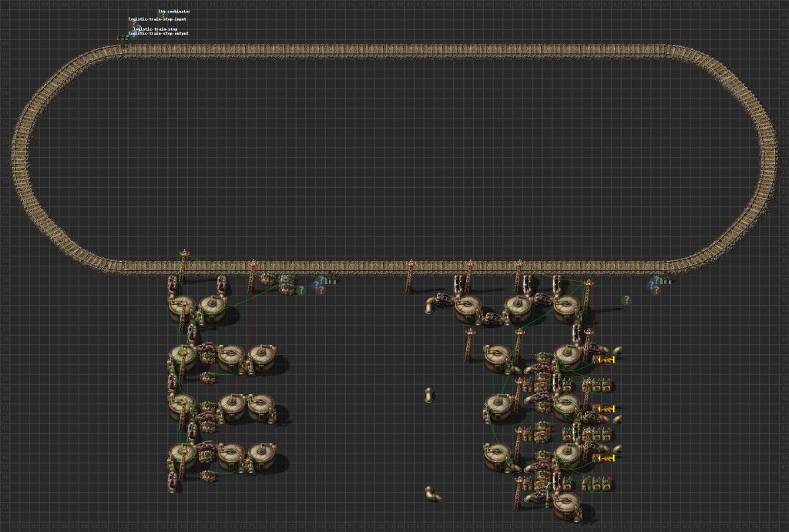The width and height of the screenshot is (789, 532).
Task: Select the curved pipe left of right group's top tanks
Action: pos(431,306)
